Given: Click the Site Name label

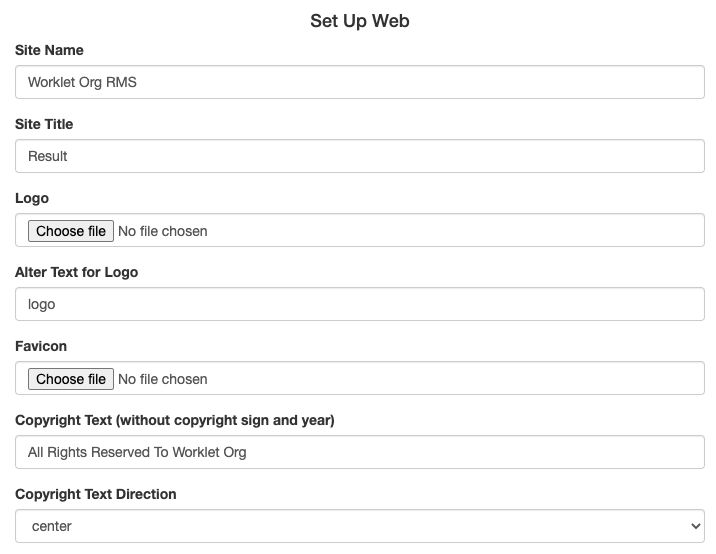Looking at the screenshot, I should tap(49, 50).
